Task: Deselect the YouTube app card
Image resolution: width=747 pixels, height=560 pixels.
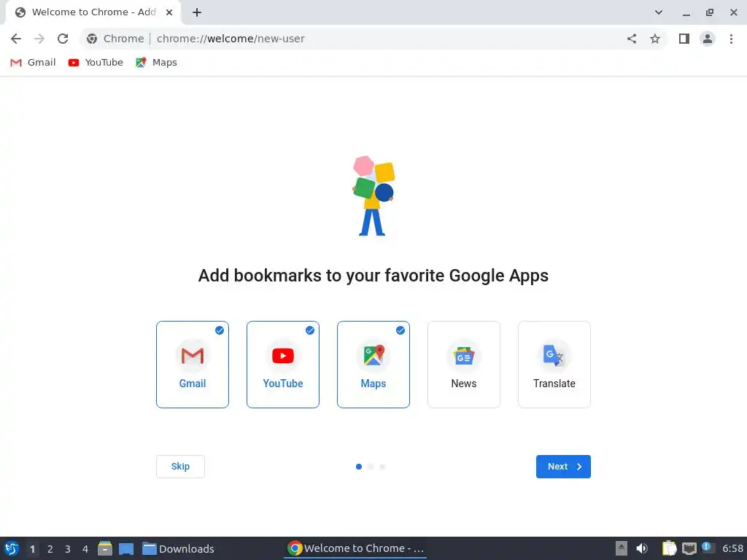Action: [x=283, y=365]
